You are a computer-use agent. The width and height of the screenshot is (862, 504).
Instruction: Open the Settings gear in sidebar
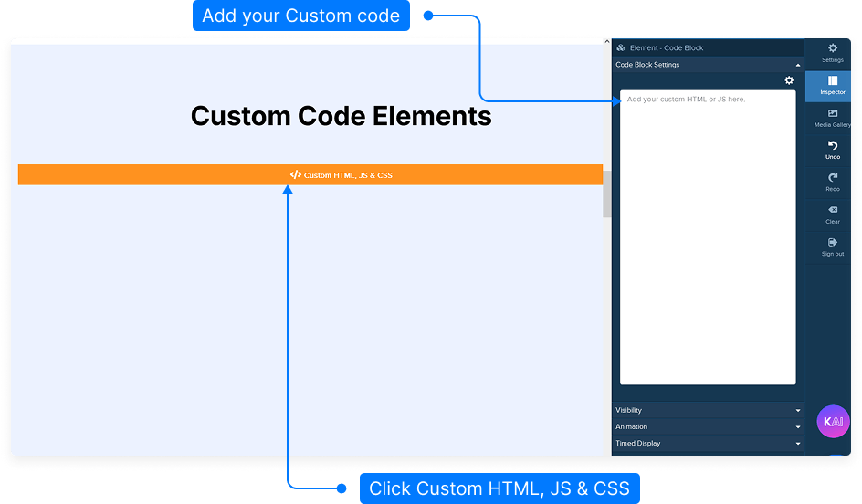(x=832, y=48)
